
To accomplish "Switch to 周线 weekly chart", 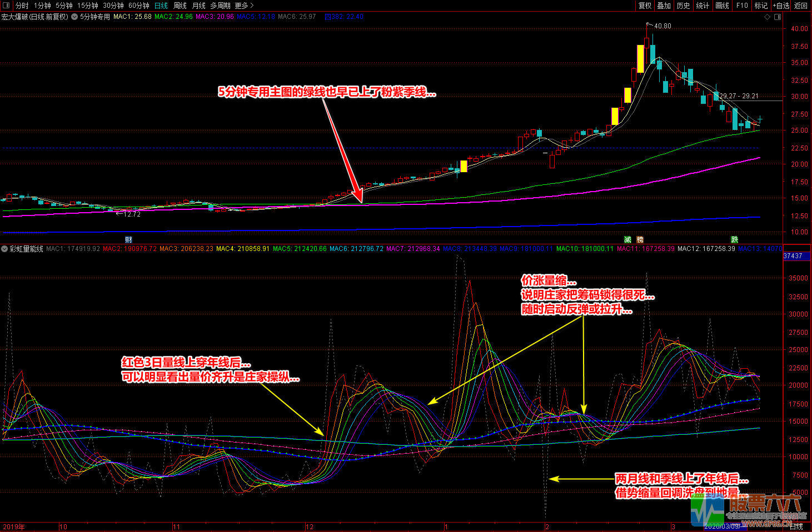I will click(180, 6).
